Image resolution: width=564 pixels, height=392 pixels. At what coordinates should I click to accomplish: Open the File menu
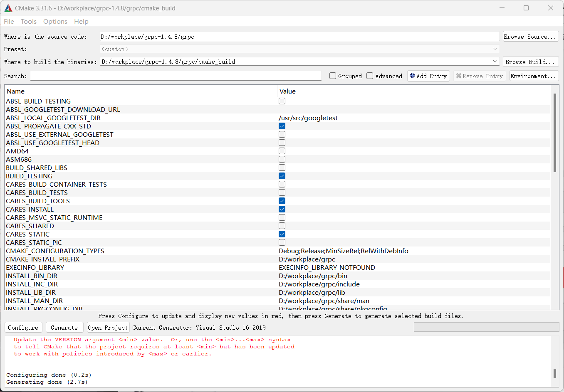click(x=9, y=22)
